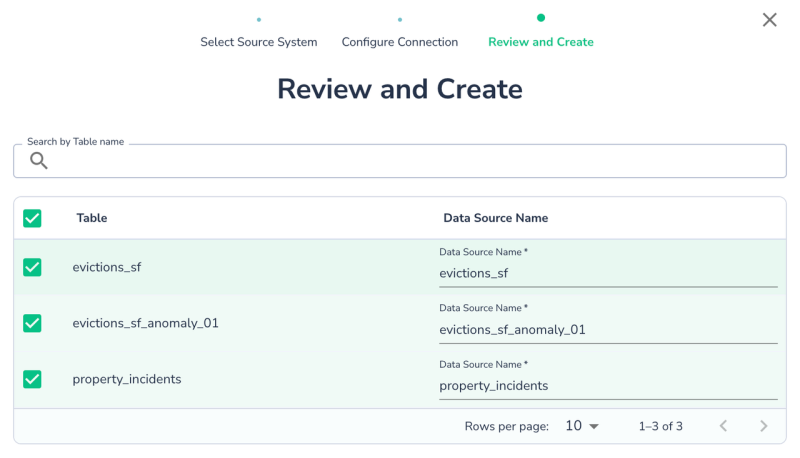
Task: Deselect the property_incidents table checkbox
Action: coord(32,379)
